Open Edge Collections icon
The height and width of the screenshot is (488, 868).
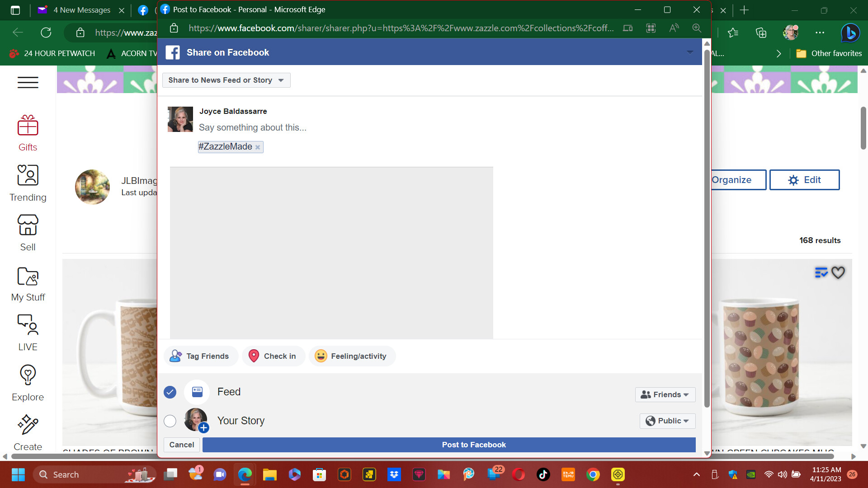pos(761,33)
